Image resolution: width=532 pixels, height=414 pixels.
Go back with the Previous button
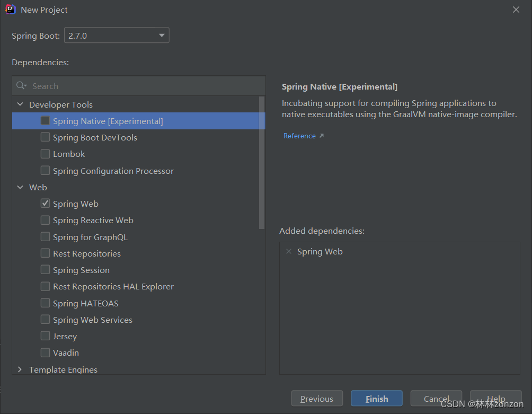317,399
